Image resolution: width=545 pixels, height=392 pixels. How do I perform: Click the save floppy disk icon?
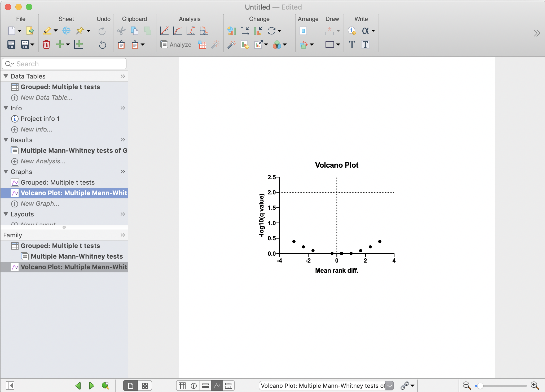(11, 45)
